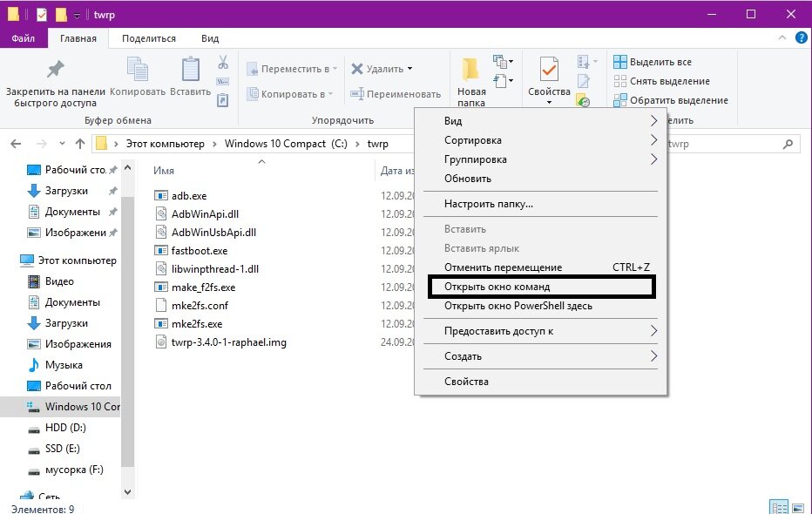812x514 pixels.
Task: Switch to large icons view in status bar
Action: [x=798, y=508]
